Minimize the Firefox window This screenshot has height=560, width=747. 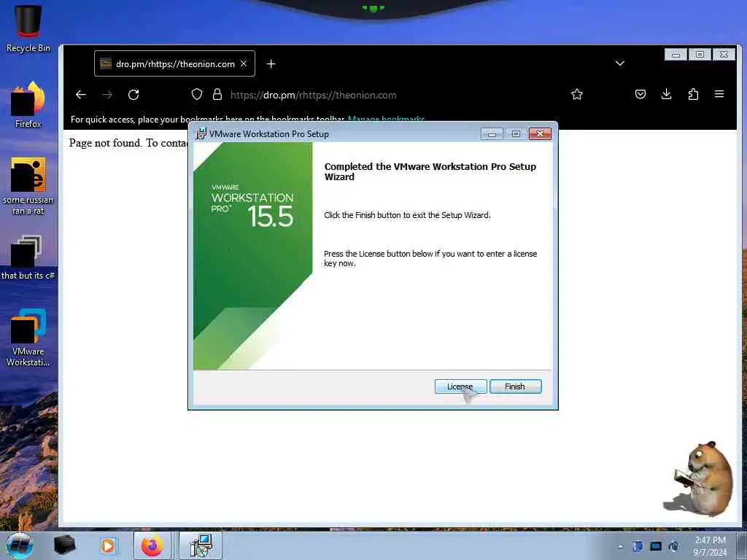676,55
